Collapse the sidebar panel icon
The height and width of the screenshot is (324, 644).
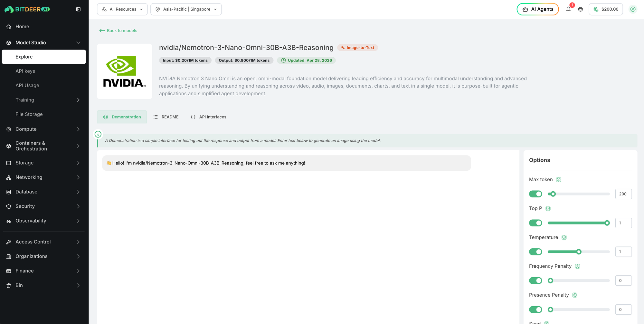[x=78, y=9]
